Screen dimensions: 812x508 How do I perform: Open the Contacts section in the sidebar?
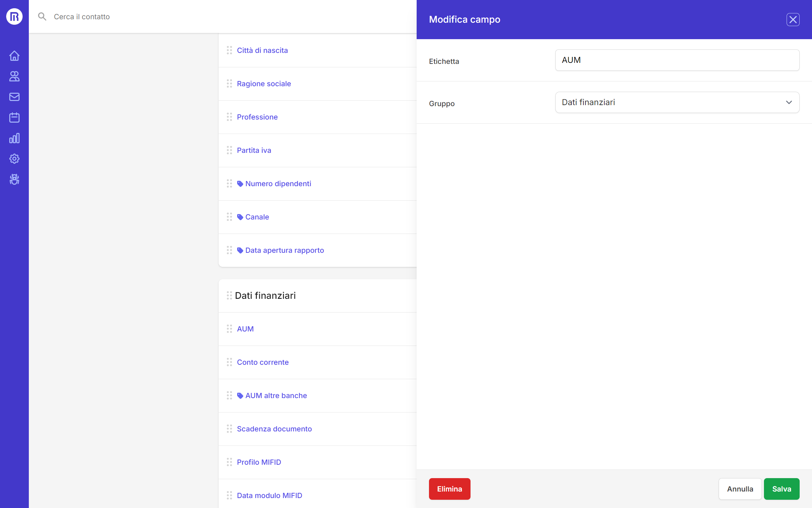coord(14,76)
